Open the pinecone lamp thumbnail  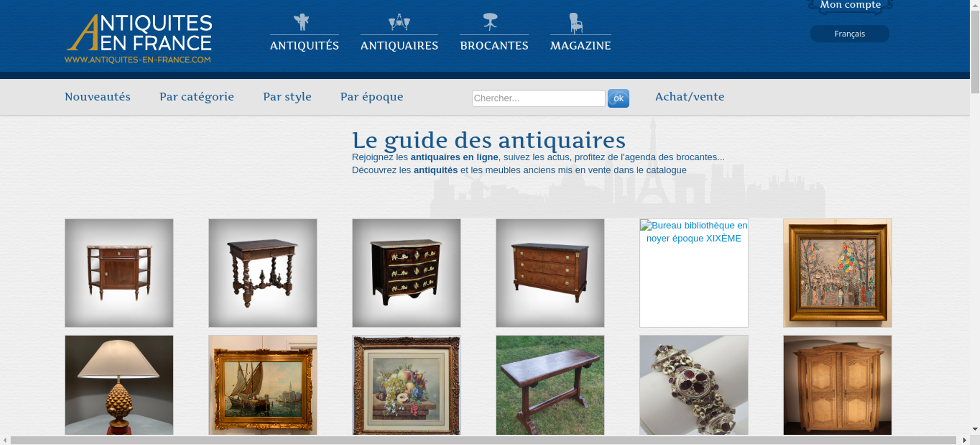[119, 385]
